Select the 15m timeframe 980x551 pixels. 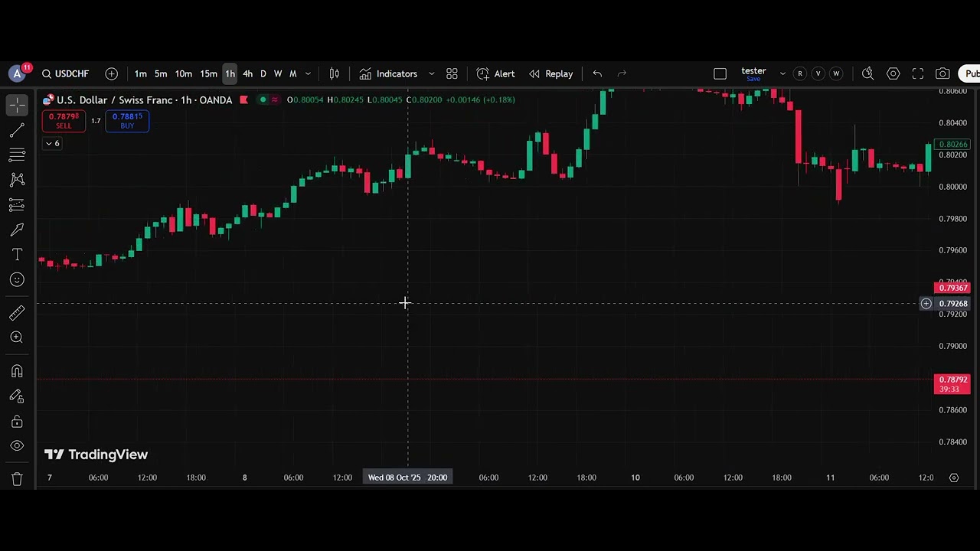point(208,73)
